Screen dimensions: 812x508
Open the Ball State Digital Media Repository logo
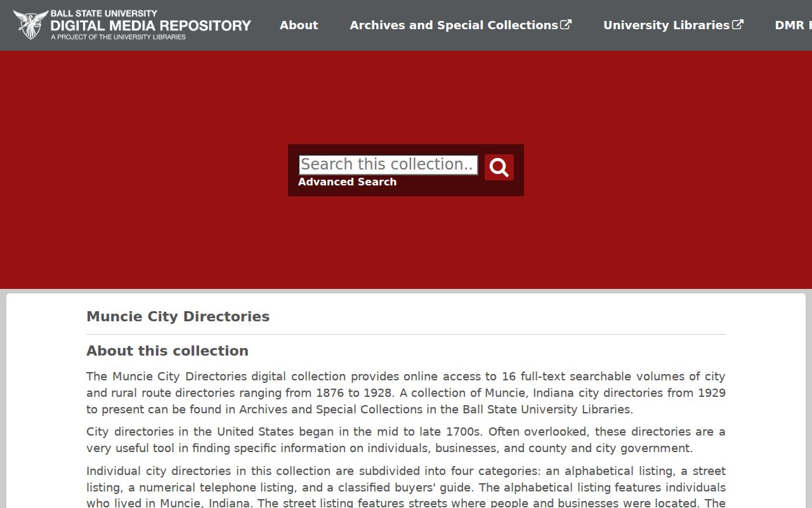pos(132,25)
